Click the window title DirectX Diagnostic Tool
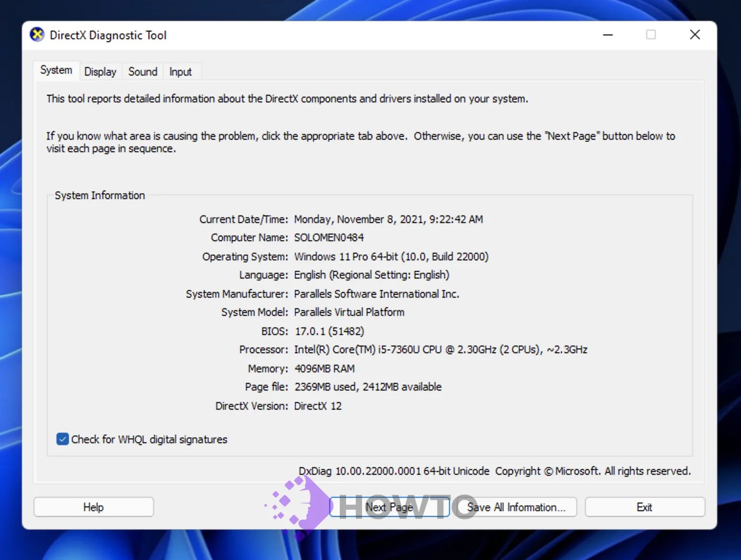 tap(108, 35)
